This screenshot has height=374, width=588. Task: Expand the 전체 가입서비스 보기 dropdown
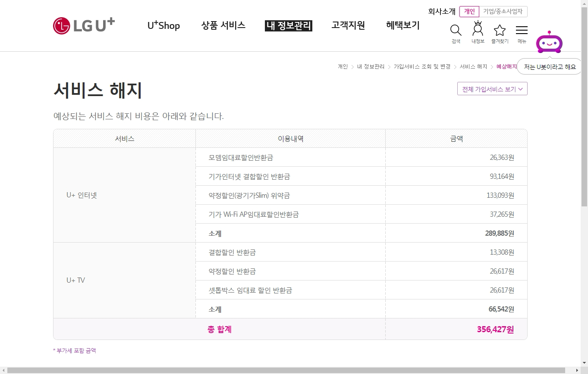tap(492, 89)
